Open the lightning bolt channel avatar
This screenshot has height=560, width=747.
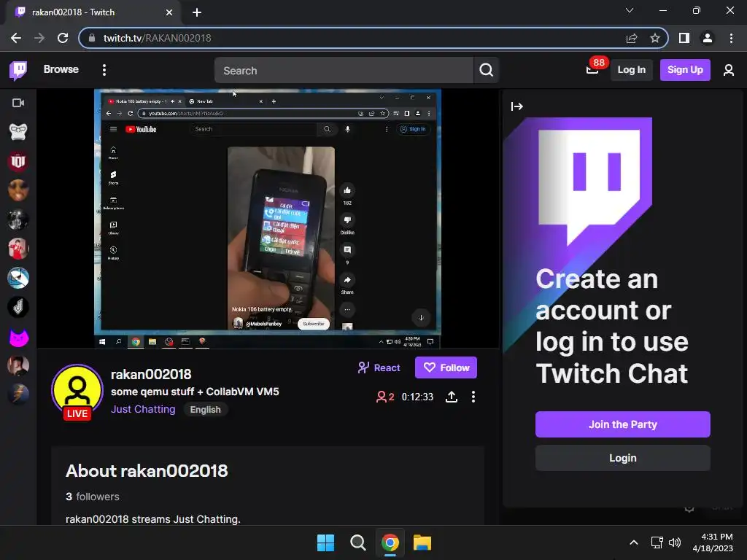click(18, 394)
